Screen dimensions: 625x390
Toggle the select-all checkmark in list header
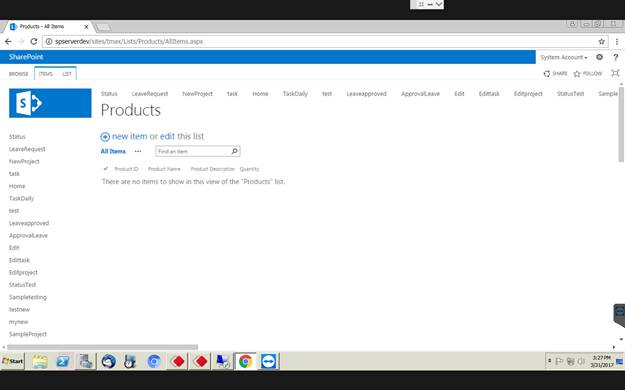[106, 169]
